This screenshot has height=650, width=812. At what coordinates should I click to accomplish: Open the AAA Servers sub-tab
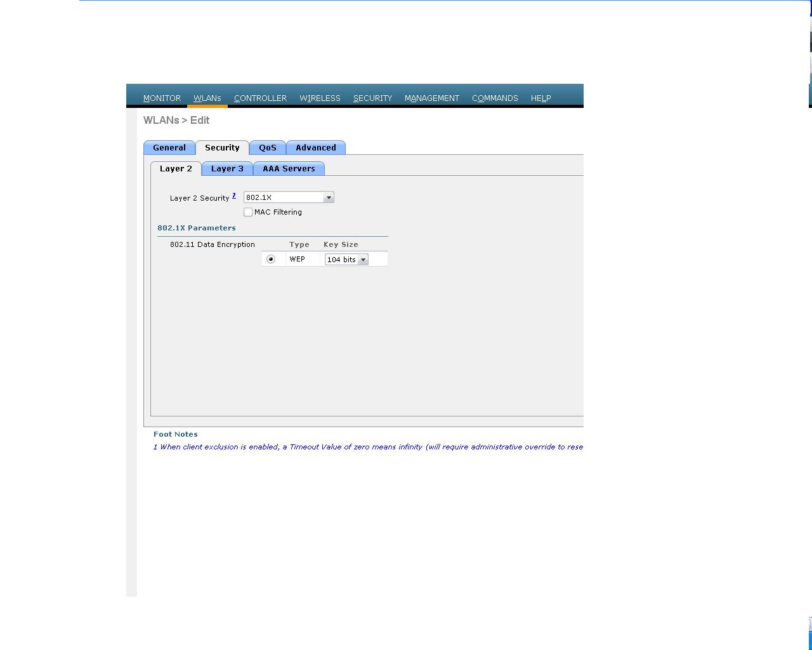(x=289, y=169)
